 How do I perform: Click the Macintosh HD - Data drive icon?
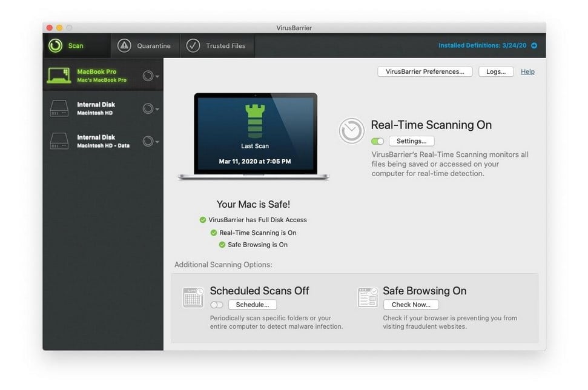tap(59, 141)
